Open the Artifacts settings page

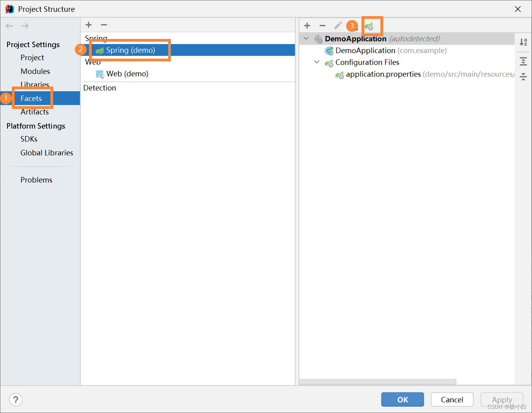[x=35, y=112]
